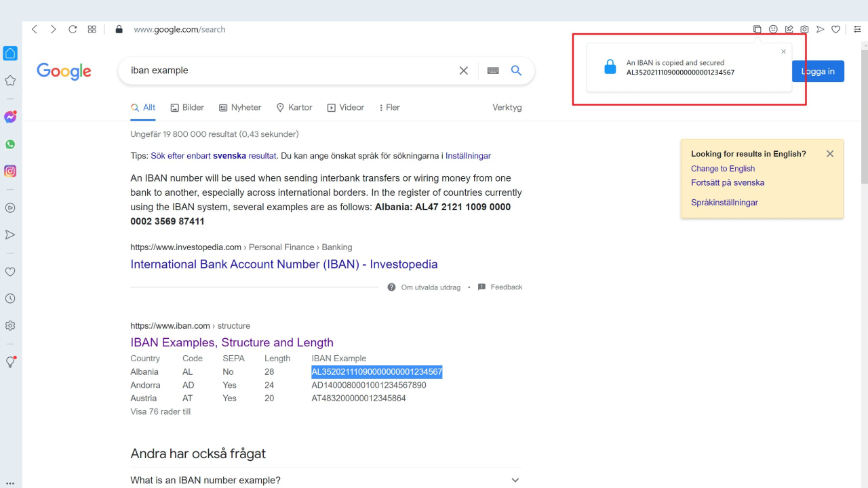Switch to the Kartor tab
The width and height of the screenshot is (868, 488).
point(294,107)
